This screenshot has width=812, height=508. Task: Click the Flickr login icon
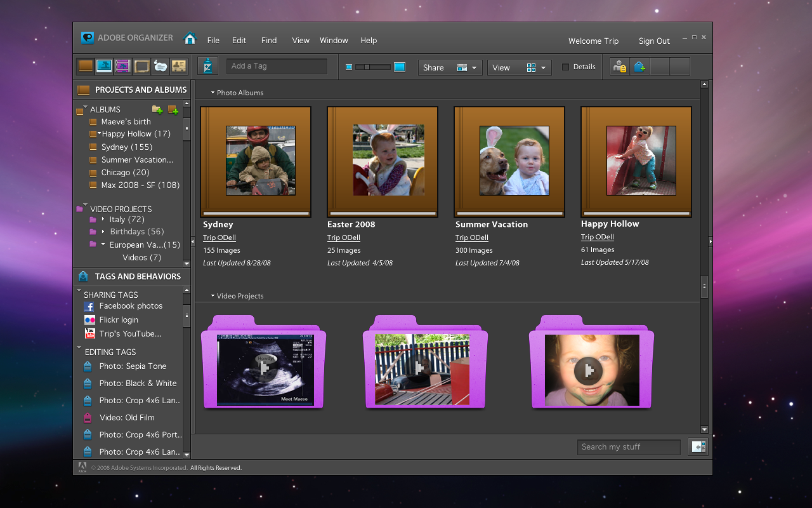click(x=89, y=320)
